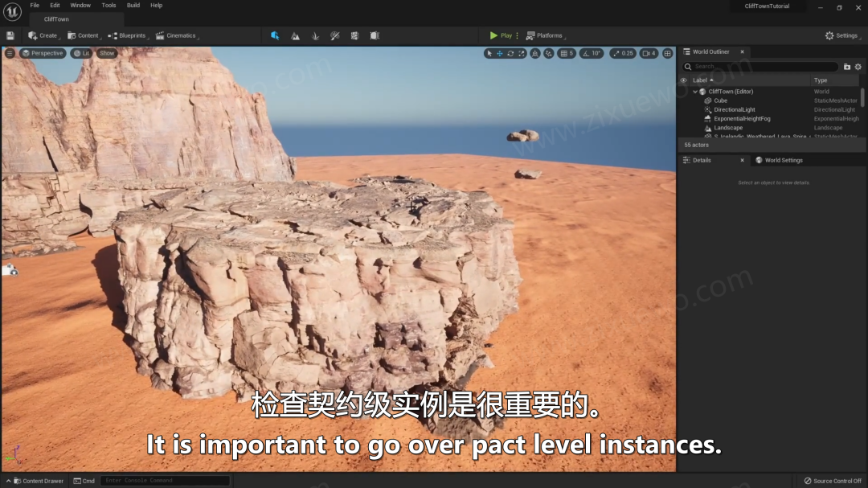Open Landscape mode from the toolbar
This screenshot has width=868, height=488.
(x=295, y=35)
